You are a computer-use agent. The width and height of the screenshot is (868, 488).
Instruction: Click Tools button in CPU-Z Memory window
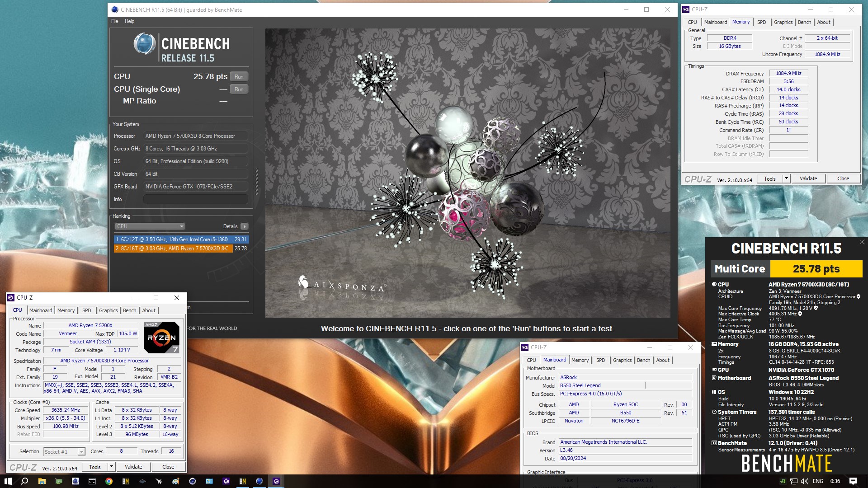(770, 178)
